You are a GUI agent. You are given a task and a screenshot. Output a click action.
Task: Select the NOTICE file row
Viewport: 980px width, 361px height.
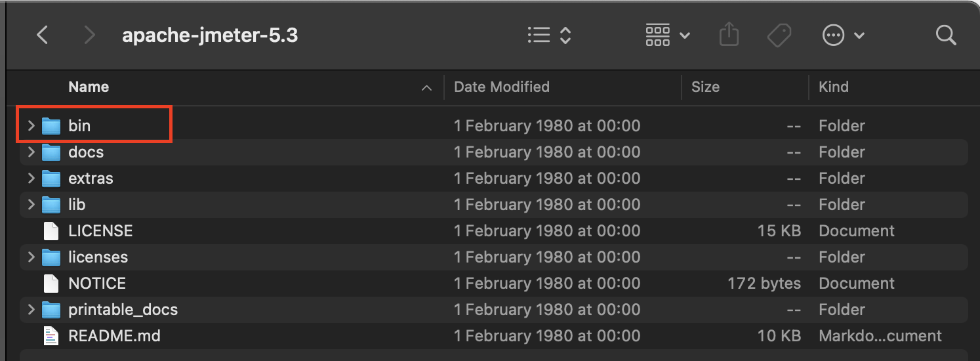pos(97,284)
